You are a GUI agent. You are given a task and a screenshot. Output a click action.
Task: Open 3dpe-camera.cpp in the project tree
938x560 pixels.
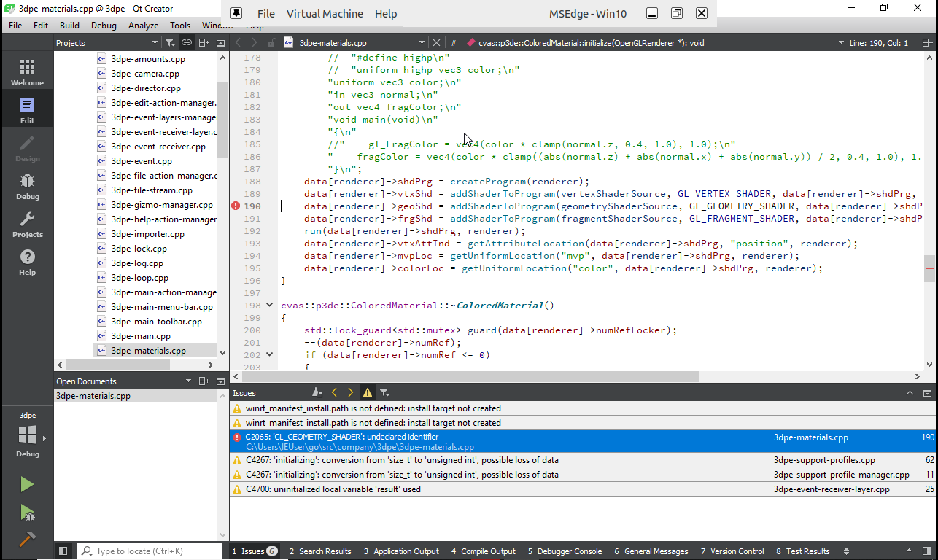tap(145, 74)
